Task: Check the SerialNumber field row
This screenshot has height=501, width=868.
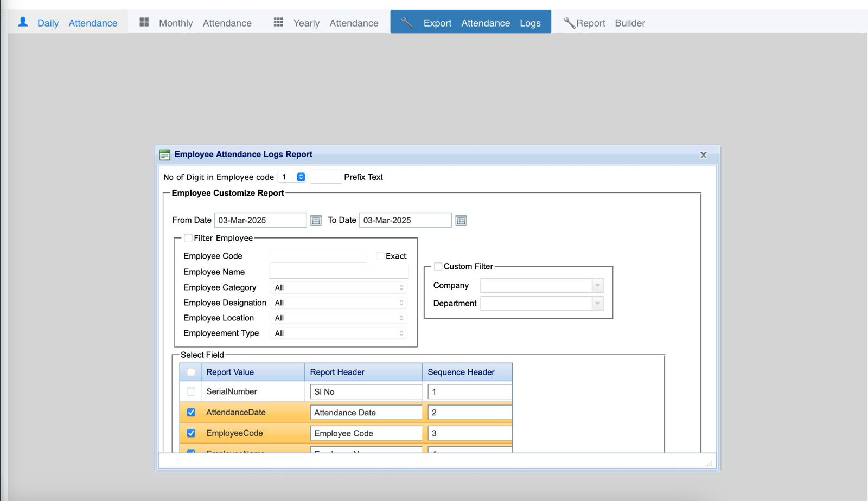Action: [191, 391]
